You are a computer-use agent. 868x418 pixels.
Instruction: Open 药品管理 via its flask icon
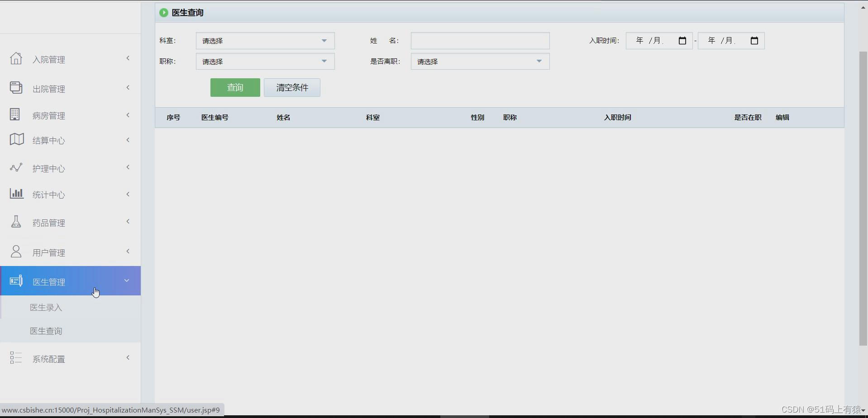tap(16, 221)
